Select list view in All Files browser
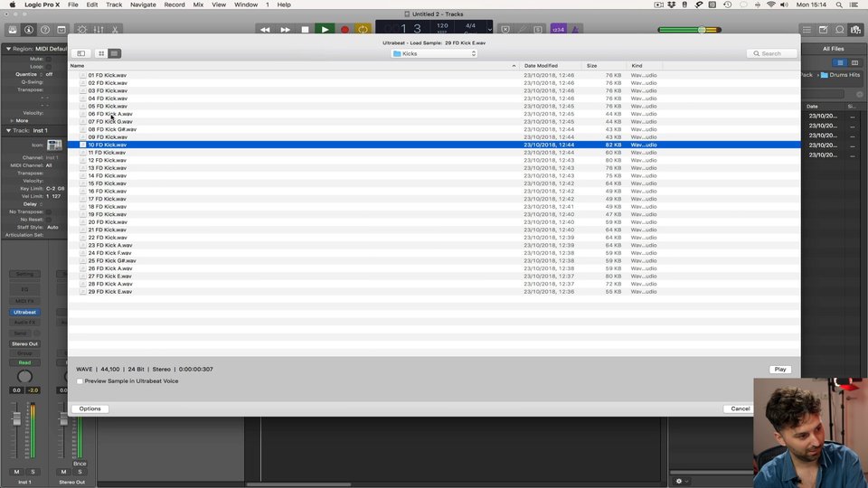This screenshot has width=868, height=488. pos(840,63)
